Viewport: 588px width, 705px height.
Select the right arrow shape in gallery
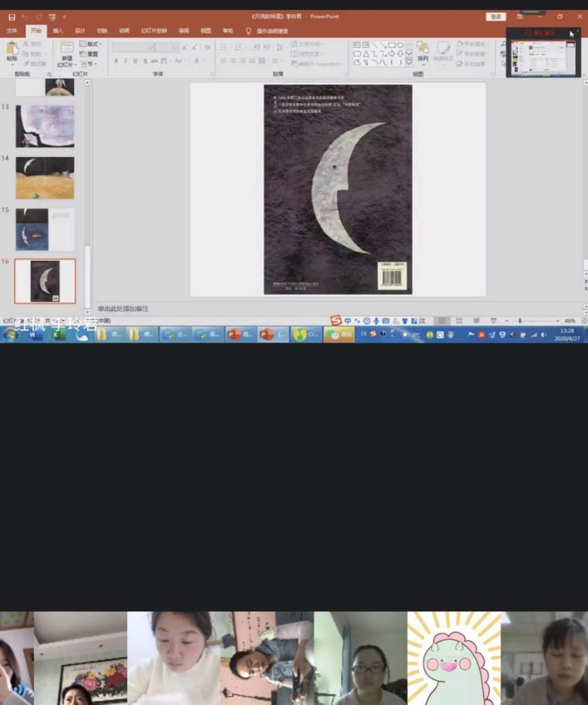pyautogui.click(x=391, y=54)
